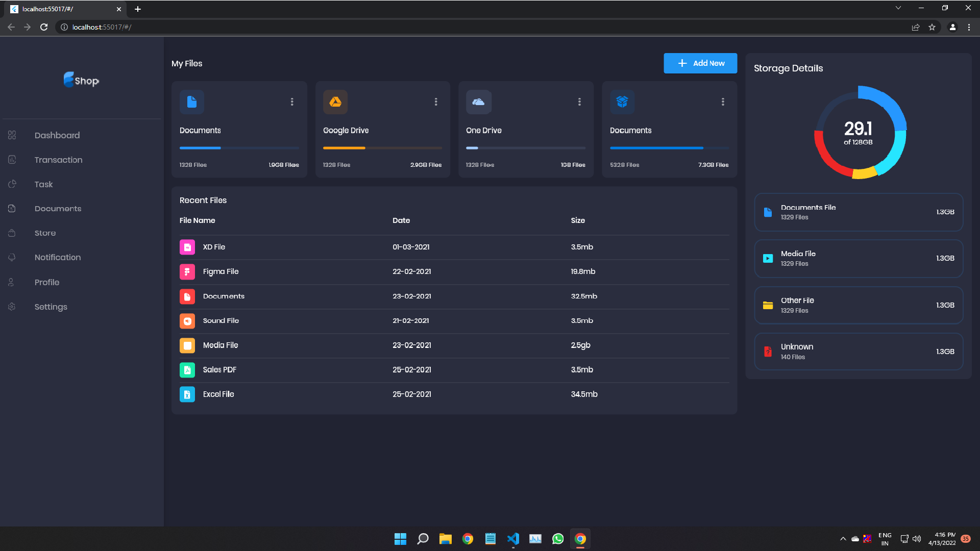The height and width of the screenshot is (551, 980).
Task: Open the Notification sidebar item
Action: click(x=58, y=257)
